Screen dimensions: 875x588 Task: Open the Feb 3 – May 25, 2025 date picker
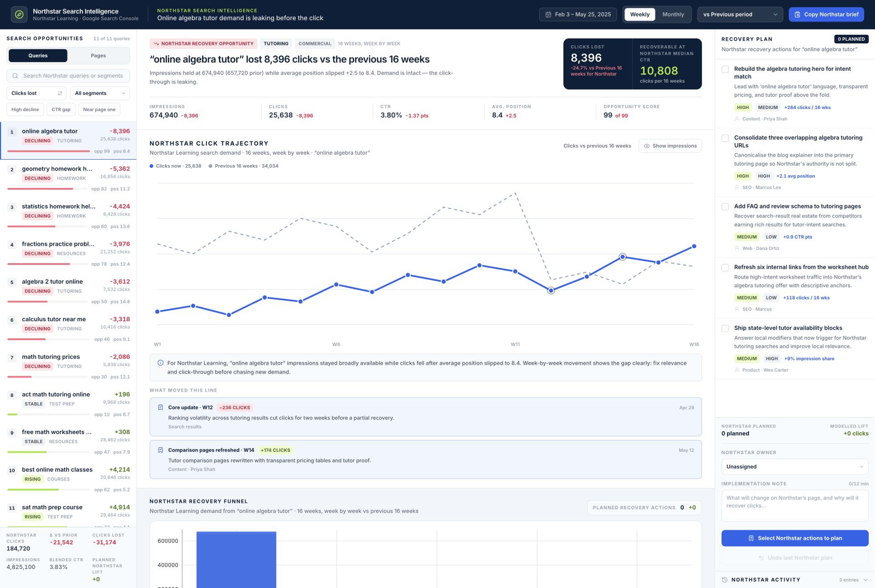[578, 15]
